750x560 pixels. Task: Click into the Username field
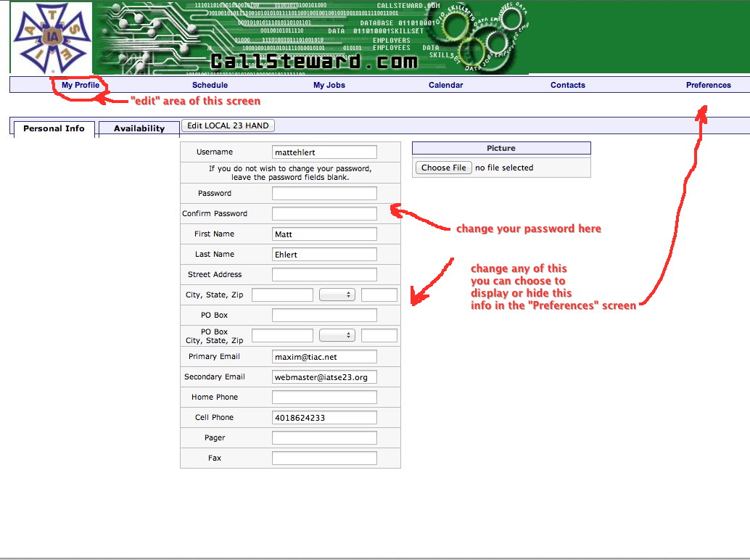pyautogui.click(x=324, y=152)
